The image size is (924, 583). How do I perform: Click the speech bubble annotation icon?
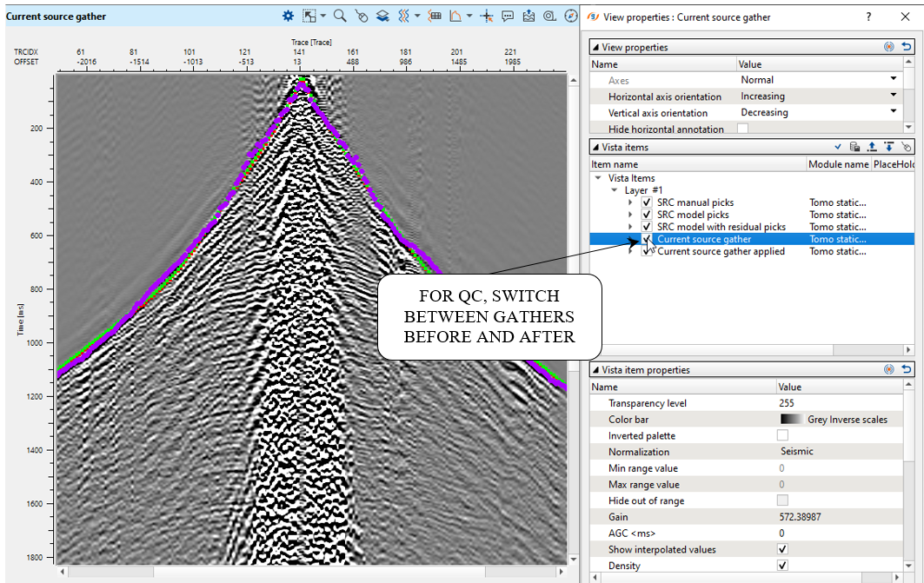tap(509, 17)
